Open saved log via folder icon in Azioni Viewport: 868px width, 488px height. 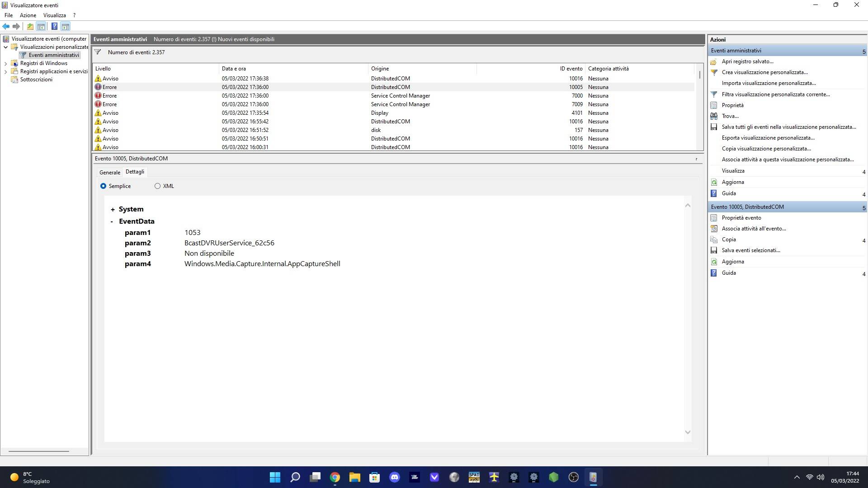(714, 61)
